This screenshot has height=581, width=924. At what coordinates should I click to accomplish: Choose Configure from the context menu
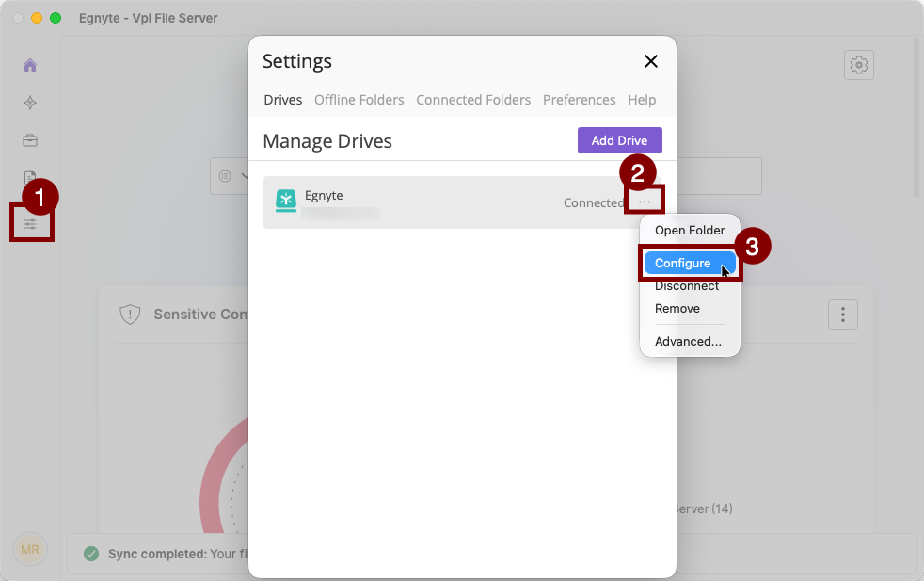pos(690,263)
